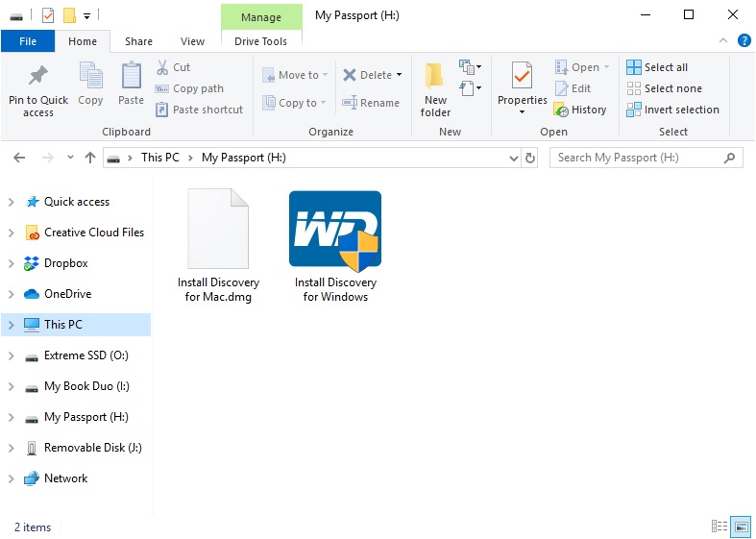The image size is (756, 539).
Task: Collapse the ribbon with the caret
Action: [x=723, y=41]
